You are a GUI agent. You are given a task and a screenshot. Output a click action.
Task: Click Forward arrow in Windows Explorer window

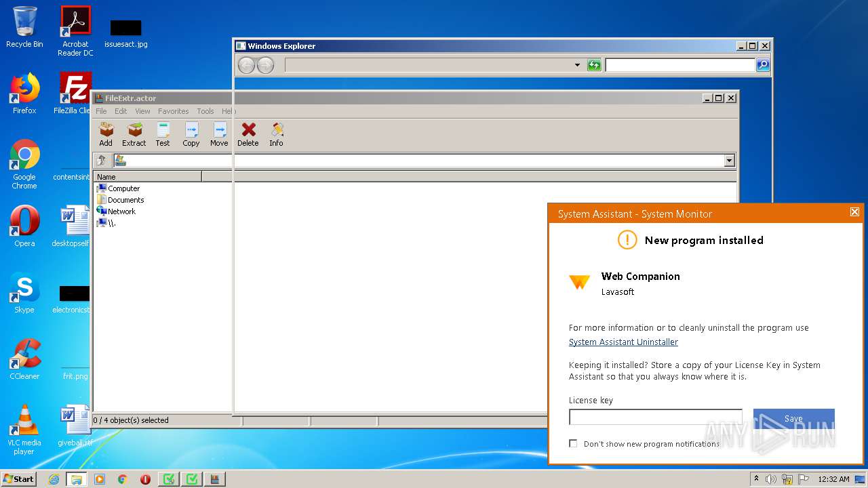(265, 65)
